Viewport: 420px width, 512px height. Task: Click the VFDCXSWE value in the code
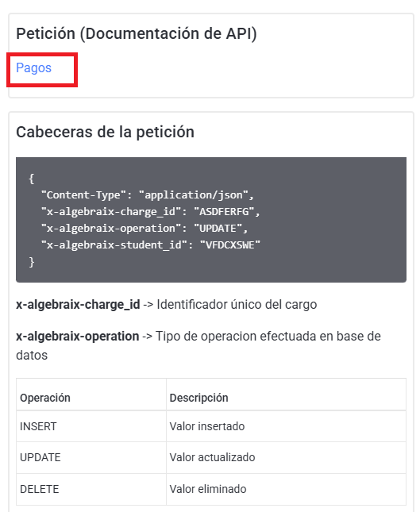tap(230, 245)
